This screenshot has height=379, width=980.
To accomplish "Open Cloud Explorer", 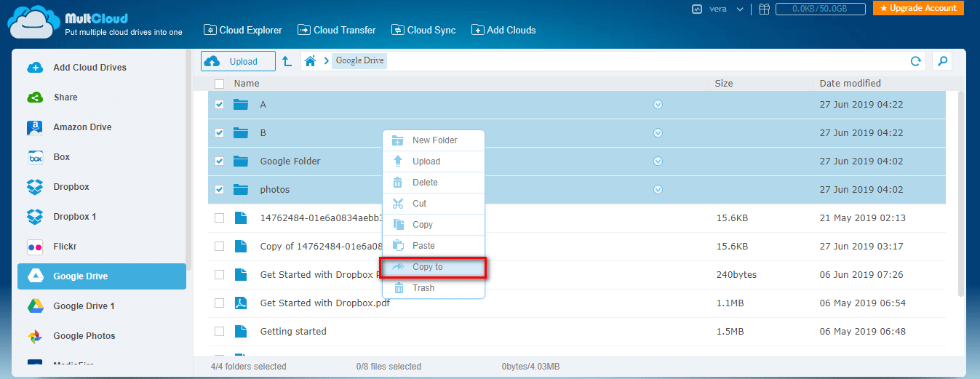I will (242, 30).
